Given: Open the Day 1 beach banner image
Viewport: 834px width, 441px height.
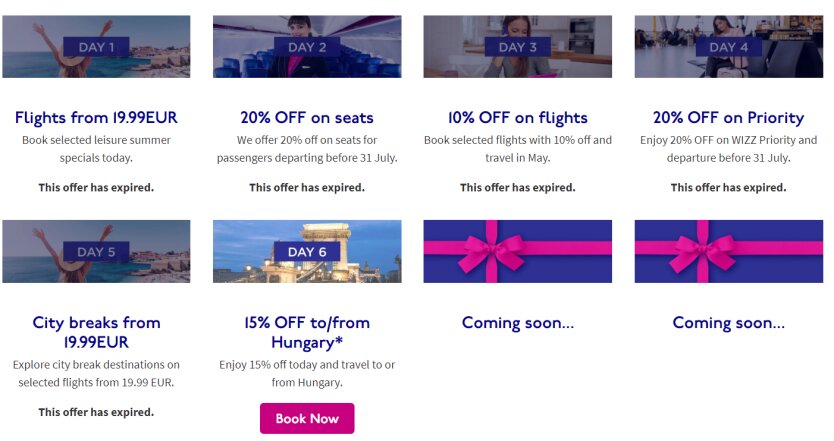Looking at the screenshot, I should (96, 47).
